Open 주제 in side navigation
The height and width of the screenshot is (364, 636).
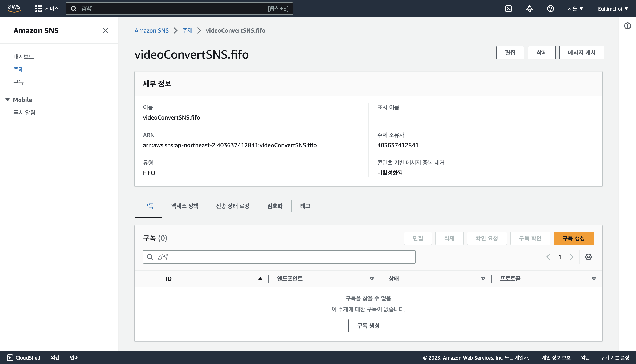tap(18, 69)
